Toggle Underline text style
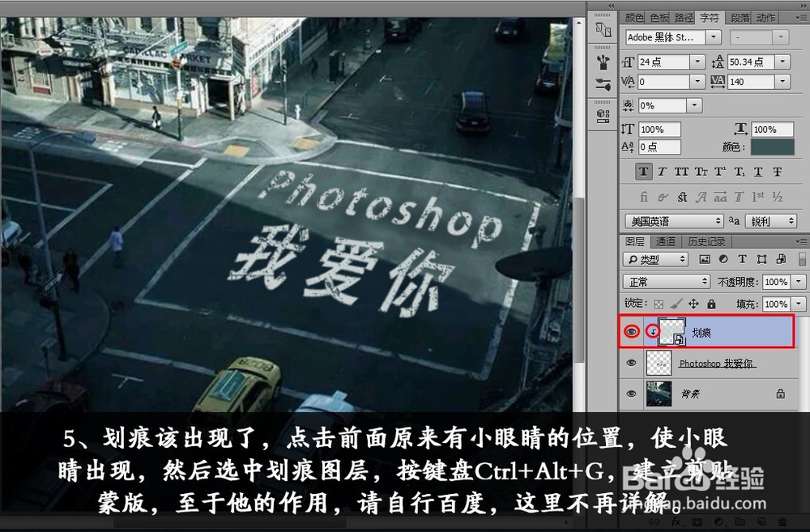Image resolution: width=810 pixels, height=532 pixels. tap(758, 172)
